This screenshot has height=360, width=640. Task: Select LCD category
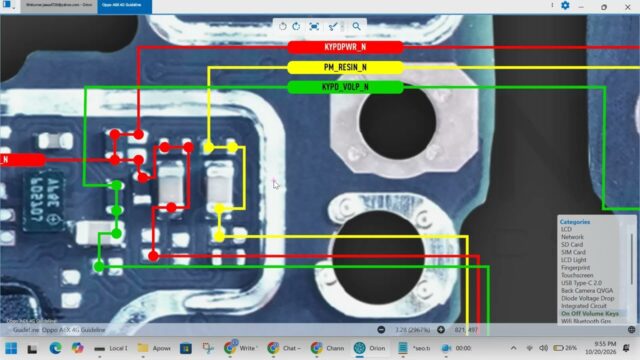pyautogui.click(x=566, y=229)
